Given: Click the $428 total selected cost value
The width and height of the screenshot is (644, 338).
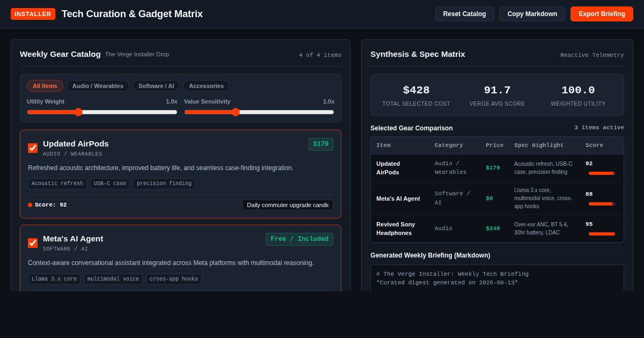Looking at the screenshot, I should point(416,90).
